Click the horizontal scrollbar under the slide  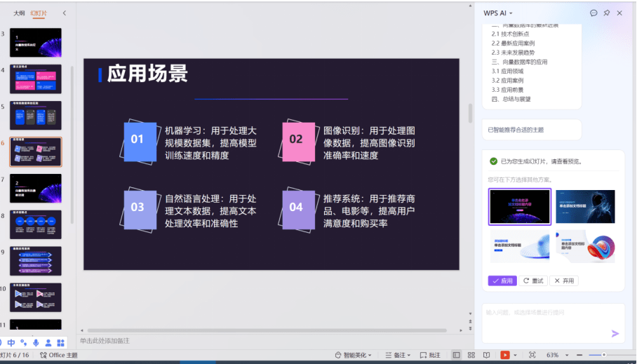pyautogui.click(x=267, y=330)
